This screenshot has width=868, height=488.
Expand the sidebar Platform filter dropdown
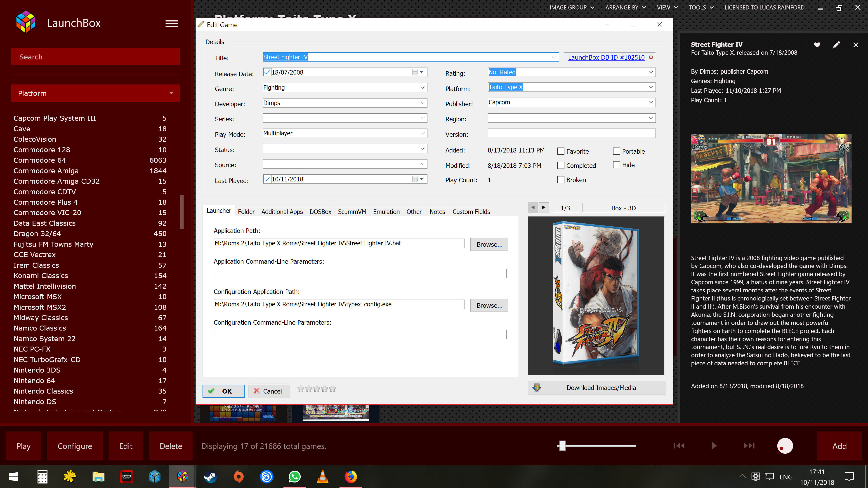tap(172, 93)
